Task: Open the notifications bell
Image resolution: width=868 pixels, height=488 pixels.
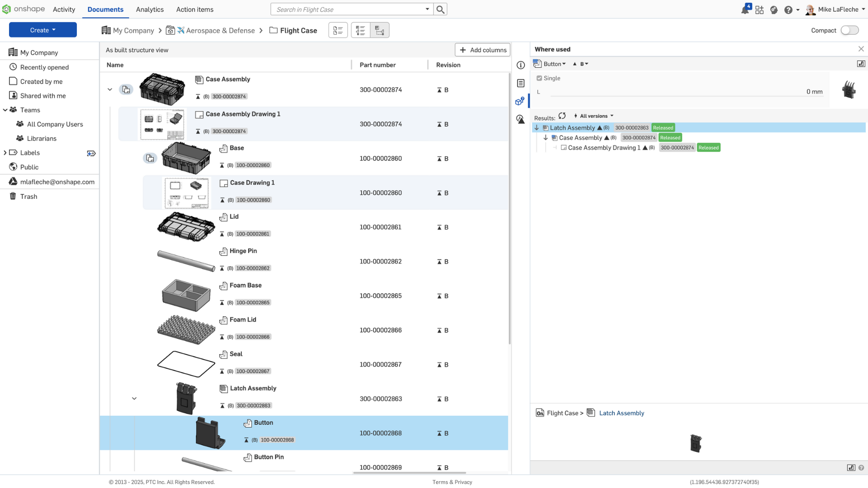Action: 745,9
